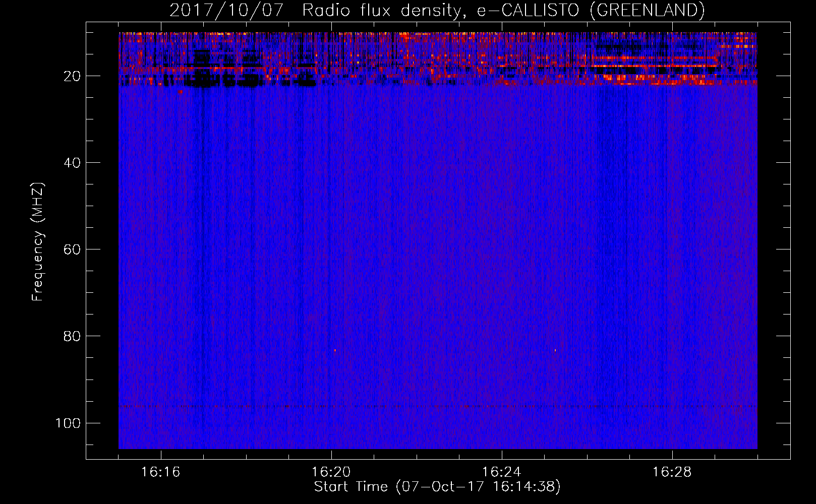Click the 16:16 time tick label
The height and width of the screenshot is (504, 816).
click(x=160, y=472)
